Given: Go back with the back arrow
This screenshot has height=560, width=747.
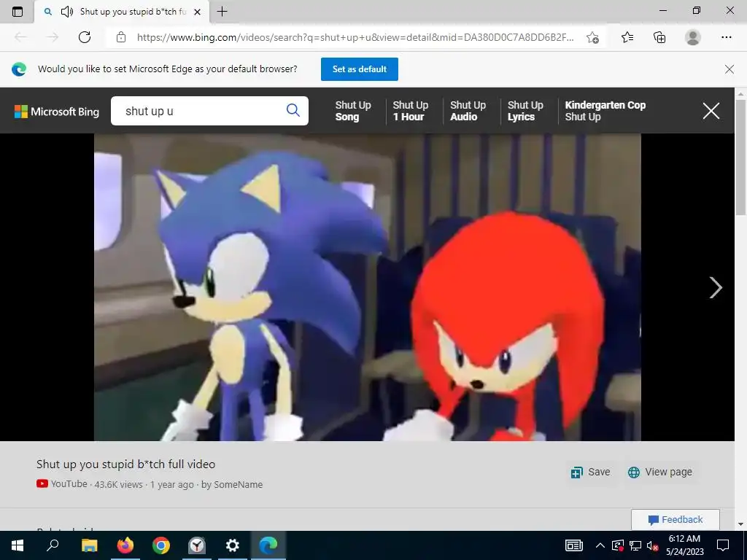Looking at the screenshot, I should pyautogui.click(x=20, y=37).
